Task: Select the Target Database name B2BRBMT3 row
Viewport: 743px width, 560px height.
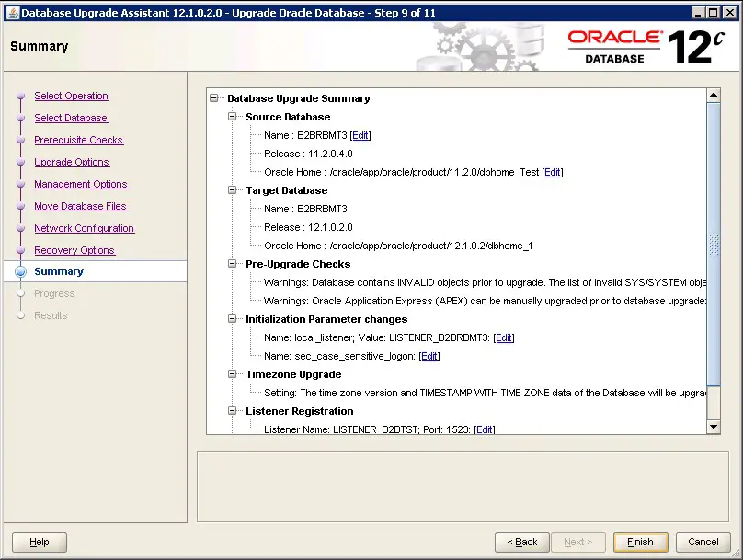Action: click(305, 209)
